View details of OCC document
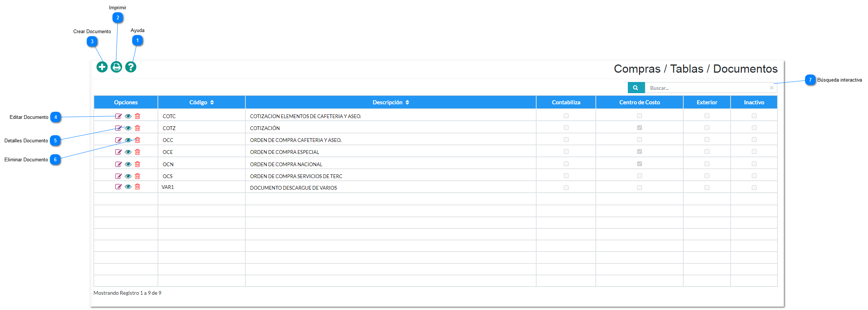868x310 pixels. tap(128, 140)
